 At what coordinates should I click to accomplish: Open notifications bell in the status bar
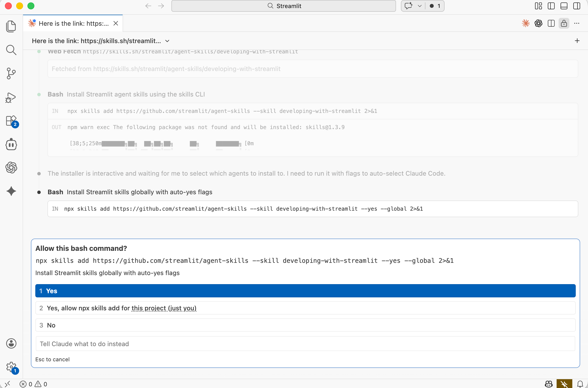coord(580,384)
